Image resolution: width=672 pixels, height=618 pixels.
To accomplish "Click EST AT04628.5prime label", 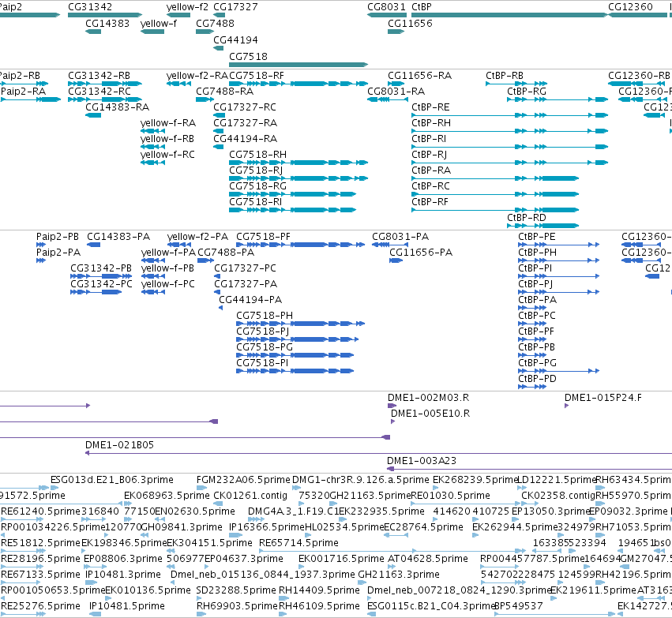I will (x=428, y=559).
